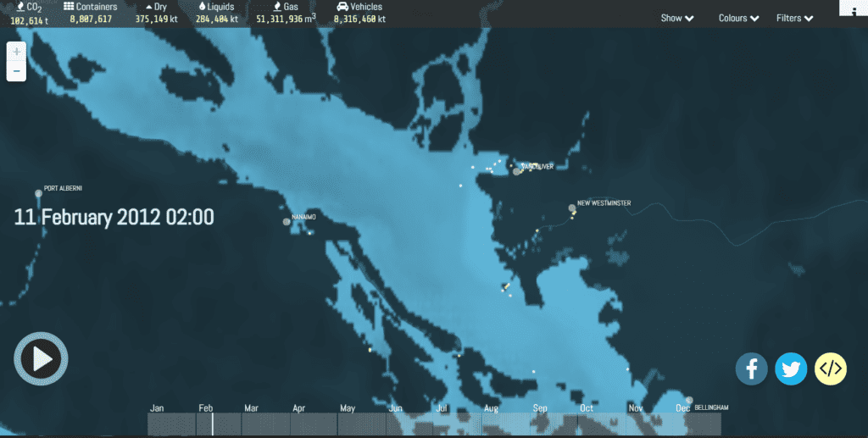This screenshot has height=438, width=868.
Task: Click the 8,316,460 kt vehicles value
Action: point(359,19)
